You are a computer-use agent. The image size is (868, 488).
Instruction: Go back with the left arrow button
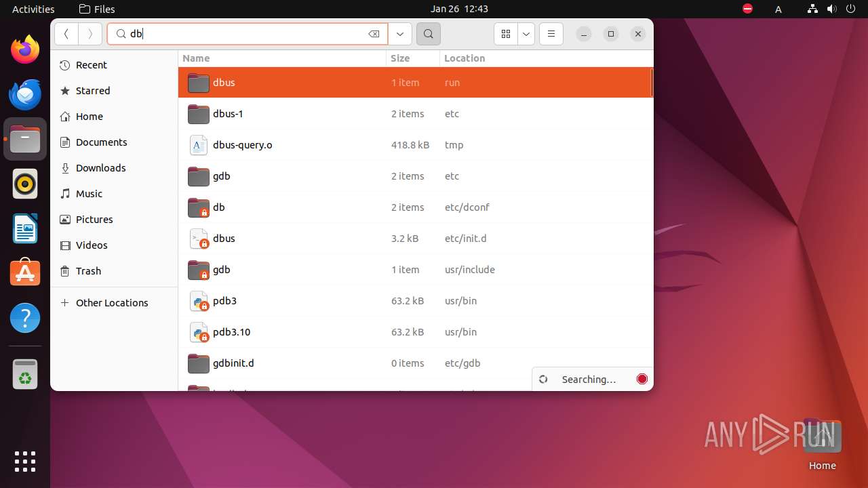66,34
